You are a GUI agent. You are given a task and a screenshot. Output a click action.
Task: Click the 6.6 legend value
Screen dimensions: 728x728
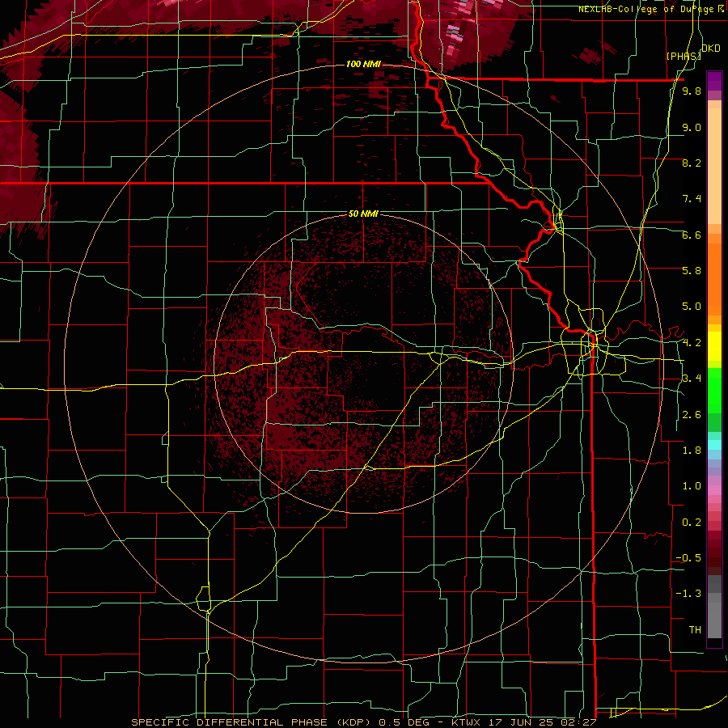(692, 235)
